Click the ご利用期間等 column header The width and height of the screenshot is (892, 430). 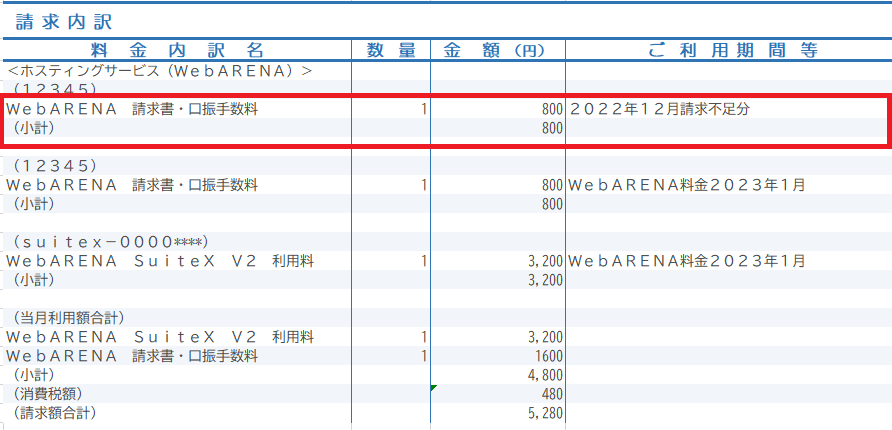[x=727, y=50]
